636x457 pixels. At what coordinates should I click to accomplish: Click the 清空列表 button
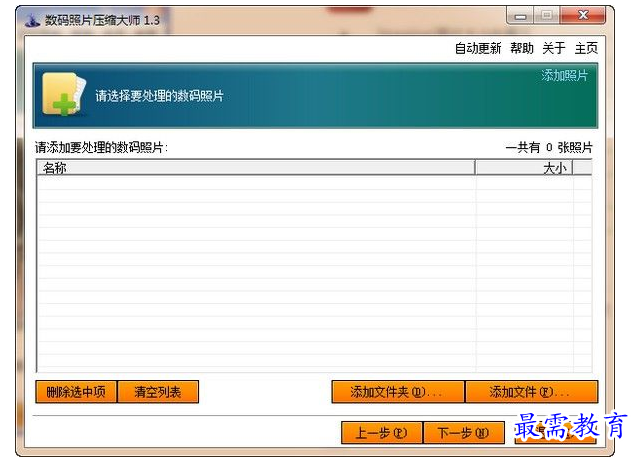[x=158, y=392]
